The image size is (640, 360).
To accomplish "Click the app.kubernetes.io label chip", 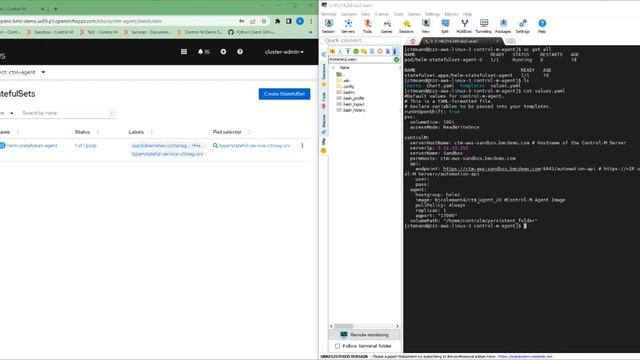I will tap(167, 146).
